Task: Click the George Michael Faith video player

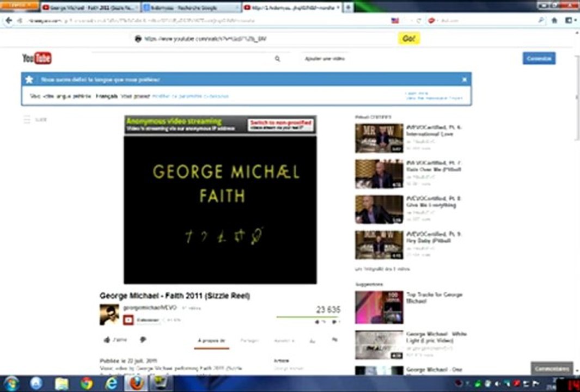Action: 220,210
